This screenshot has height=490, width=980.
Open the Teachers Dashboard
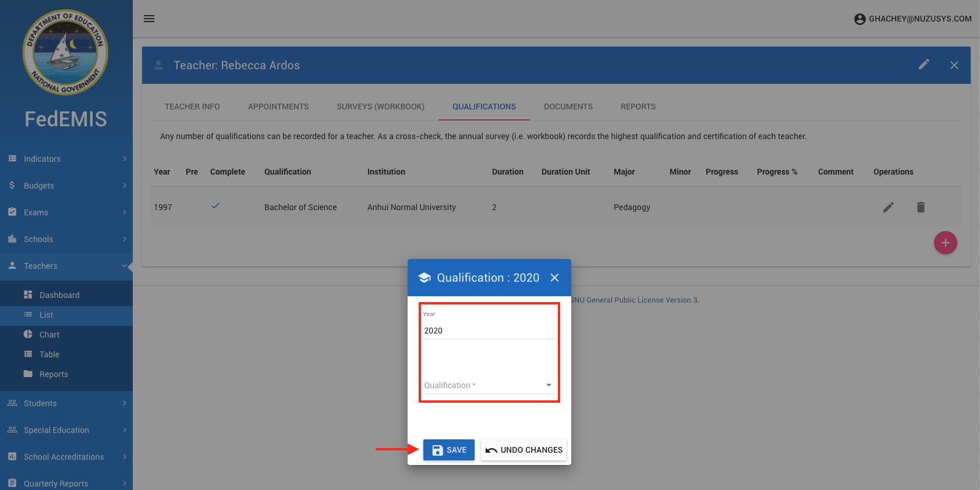[x=59, y=295]
